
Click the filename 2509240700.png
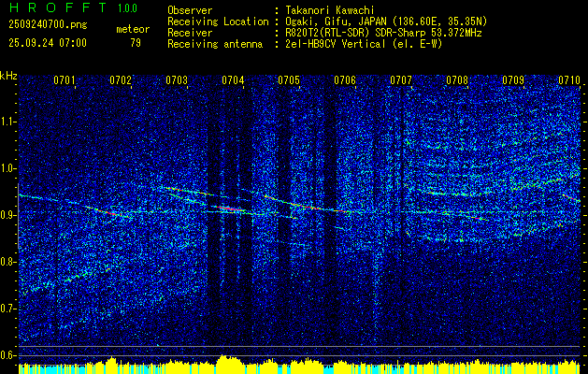pyautogui.click(x=48, y=25)
